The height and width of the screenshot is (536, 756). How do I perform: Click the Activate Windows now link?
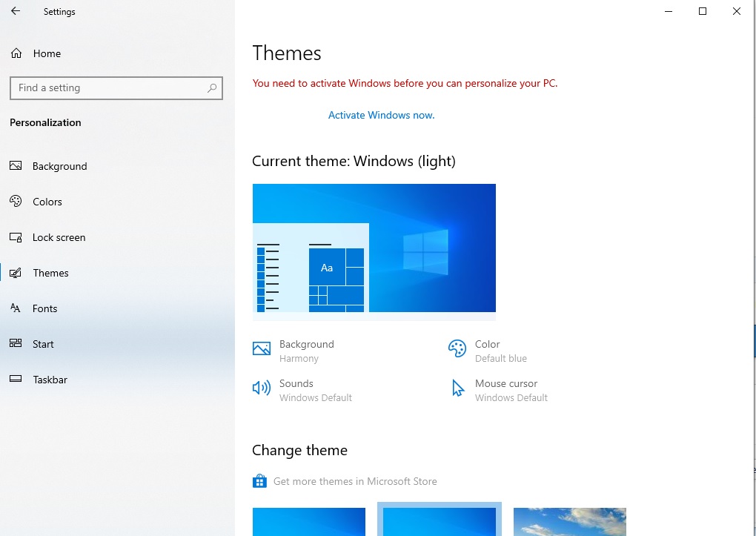381,116
